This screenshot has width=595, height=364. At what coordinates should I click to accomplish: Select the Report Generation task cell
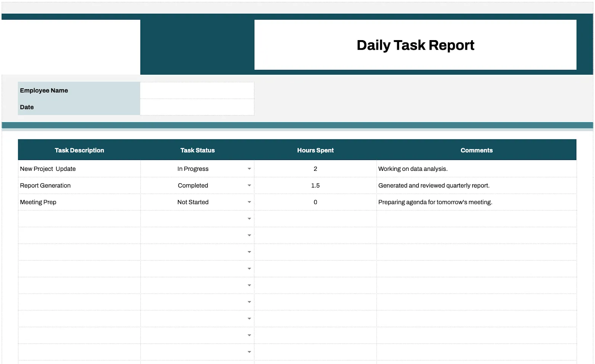(x=79, y=185)
